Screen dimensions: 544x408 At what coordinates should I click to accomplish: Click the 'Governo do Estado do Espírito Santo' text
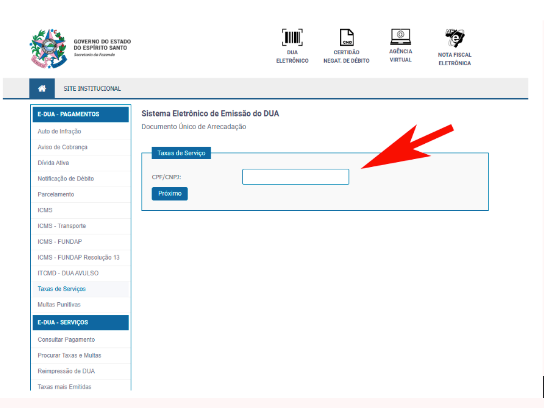(102, 44)
